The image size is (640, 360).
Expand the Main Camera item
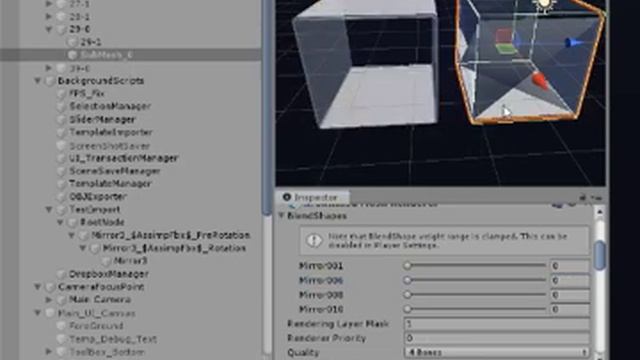point(49,300)
